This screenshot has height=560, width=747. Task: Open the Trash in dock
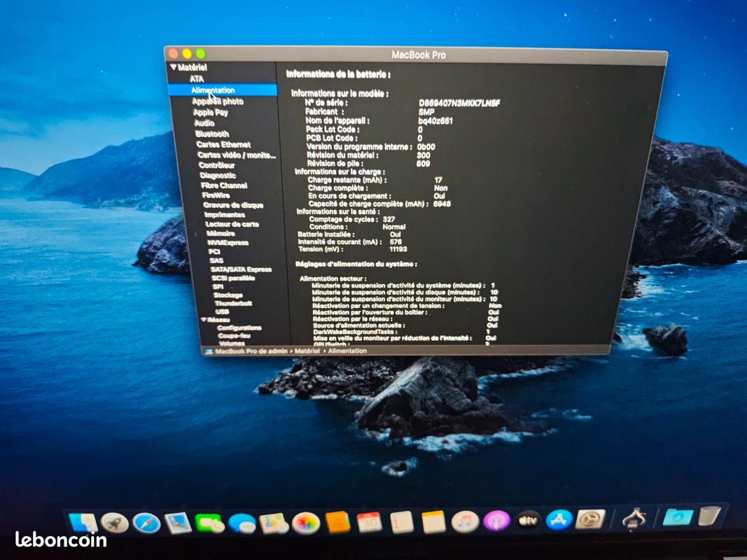coord(709,516)
